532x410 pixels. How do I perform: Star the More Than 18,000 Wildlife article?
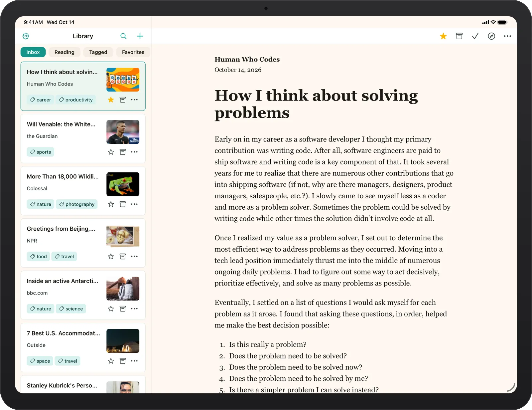pyautogui.click(x=111, y=204)
